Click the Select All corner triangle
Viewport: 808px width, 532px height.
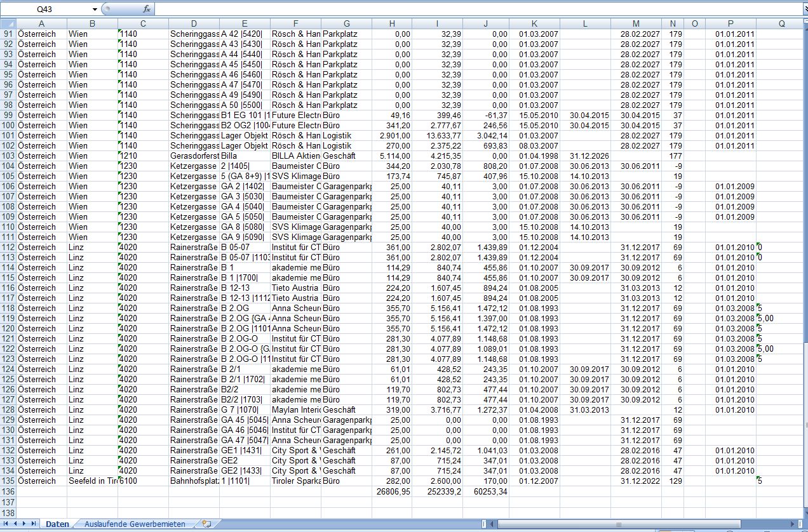(x=8, y=23)
